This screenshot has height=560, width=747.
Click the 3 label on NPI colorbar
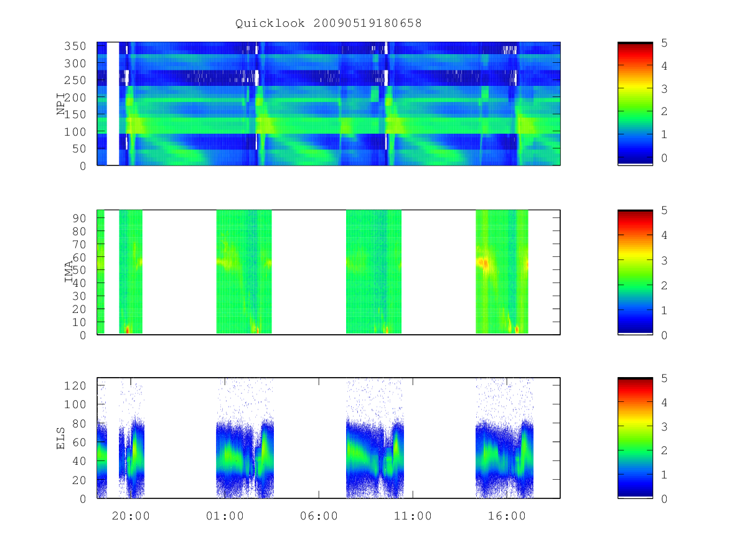[665, 88]
